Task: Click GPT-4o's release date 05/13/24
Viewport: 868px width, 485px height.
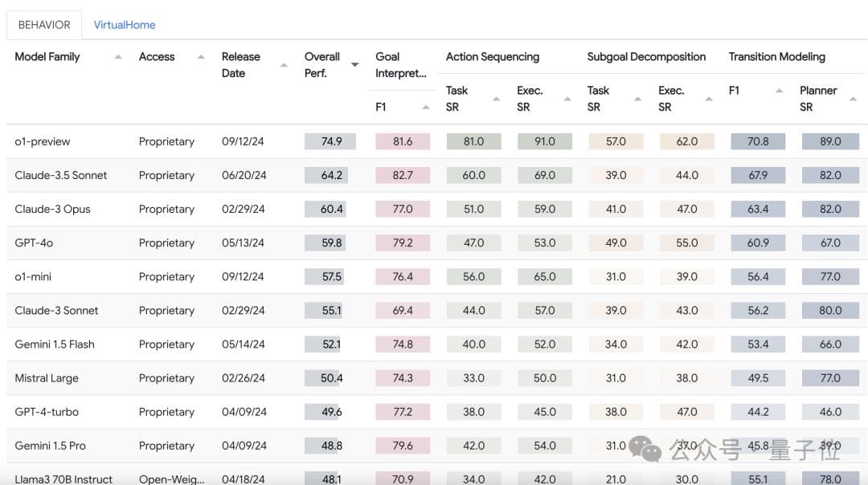Action: [243, 243]
